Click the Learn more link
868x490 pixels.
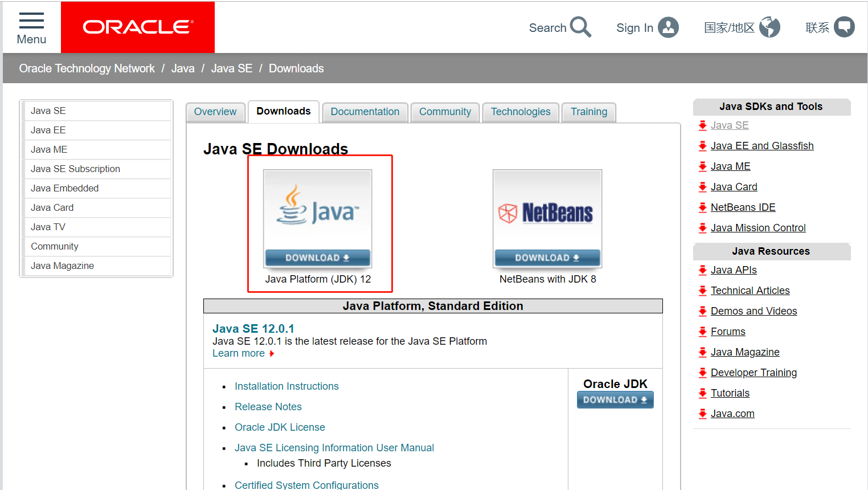pyautogui.click(x=239, y=353)
